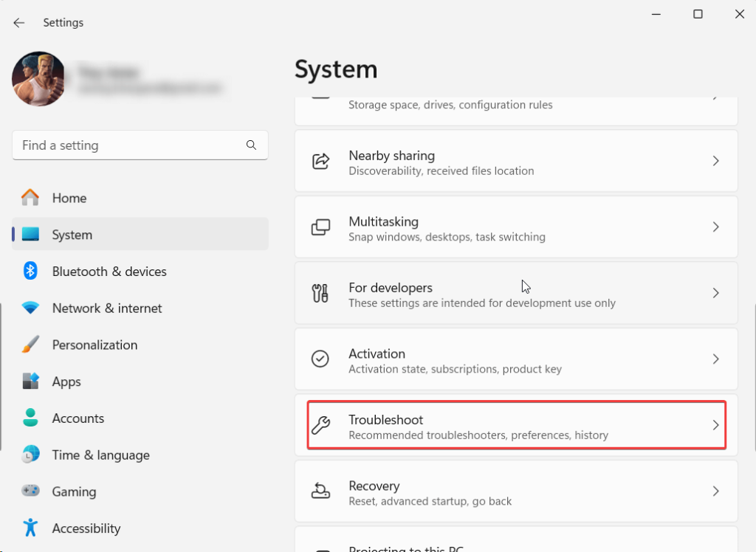This screenshot has width=756, height=552.
Task: Select Apps in the left navigation
Action: coord(66,382)
